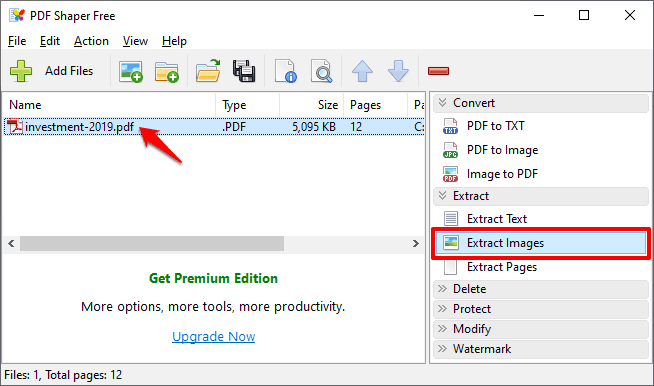The image size is (654, 386).
Task: Click the horizontal scrollbar right arrow
Action: (416, 244)
